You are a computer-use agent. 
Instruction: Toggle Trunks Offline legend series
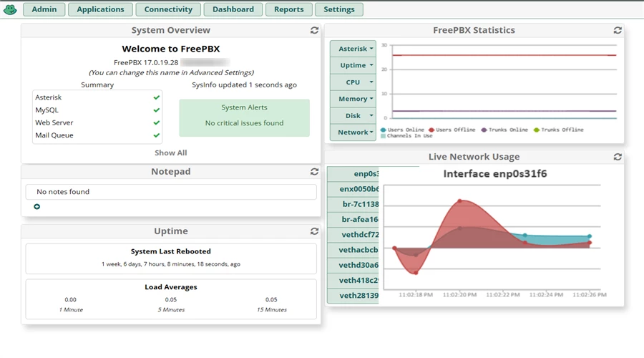pyautogui.click(x=559, y=130)
